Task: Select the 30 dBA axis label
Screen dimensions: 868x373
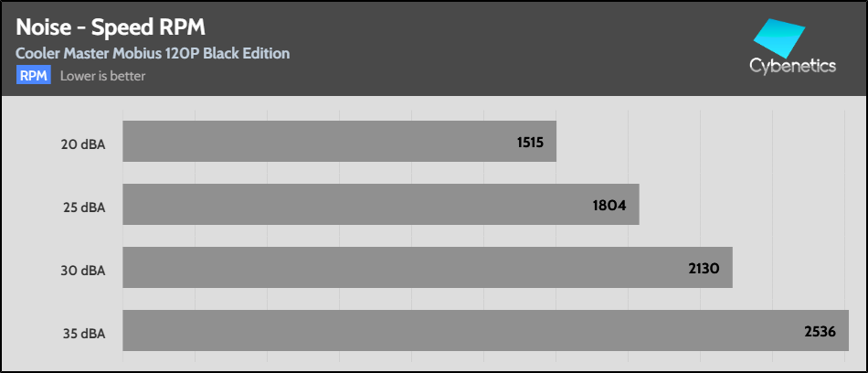Action: 84,269
